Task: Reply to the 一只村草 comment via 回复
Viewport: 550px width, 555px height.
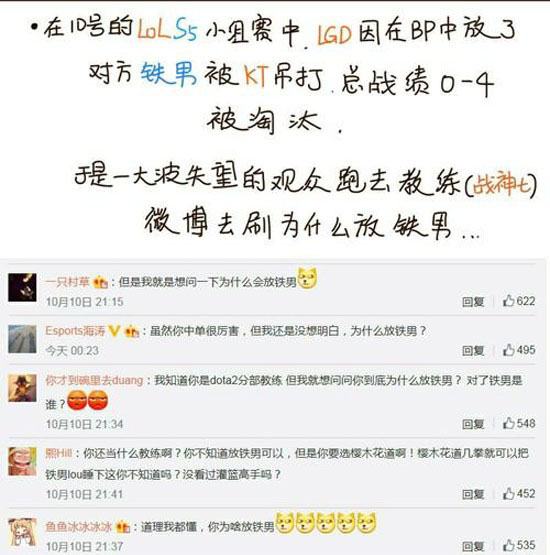Action: pos(473,302)
